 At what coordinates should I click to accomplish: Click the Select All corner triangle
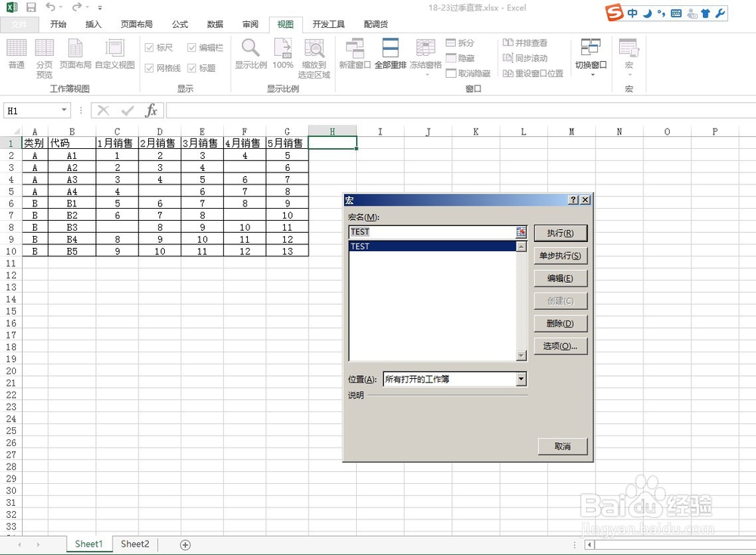click(x=16, y=131)
